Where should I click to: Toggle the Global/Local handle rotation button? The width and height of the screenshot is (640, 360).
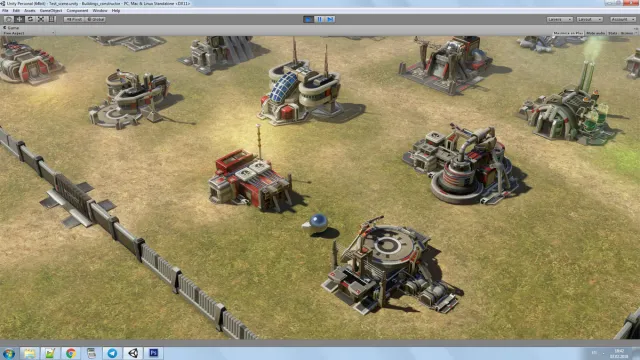[96, 19]
